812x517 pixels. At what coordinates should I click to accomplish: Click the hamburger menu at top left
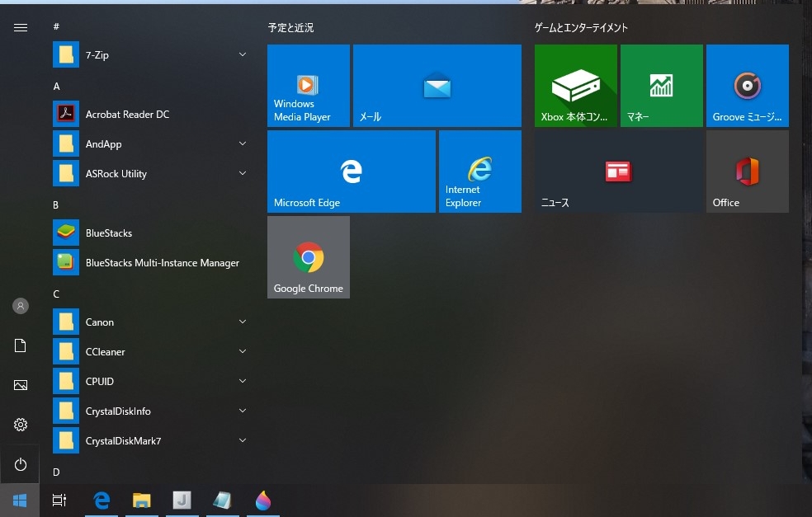pyautogui.click(x=20, y=27)
